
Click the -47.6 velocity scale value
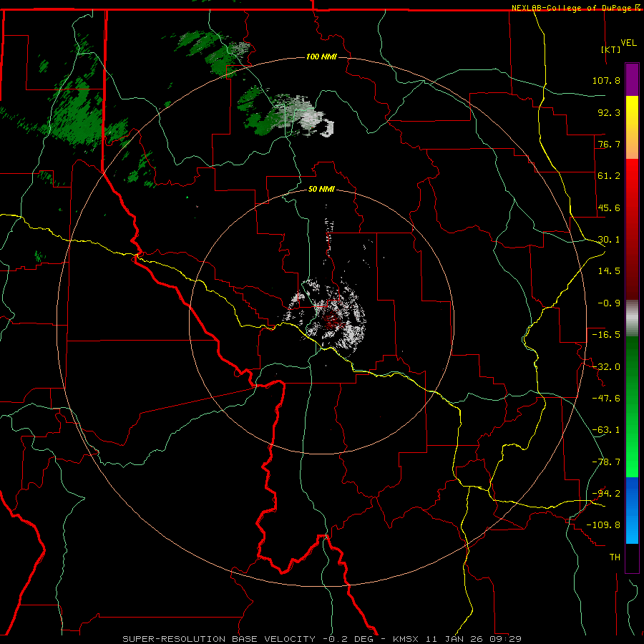coord(606,399)
